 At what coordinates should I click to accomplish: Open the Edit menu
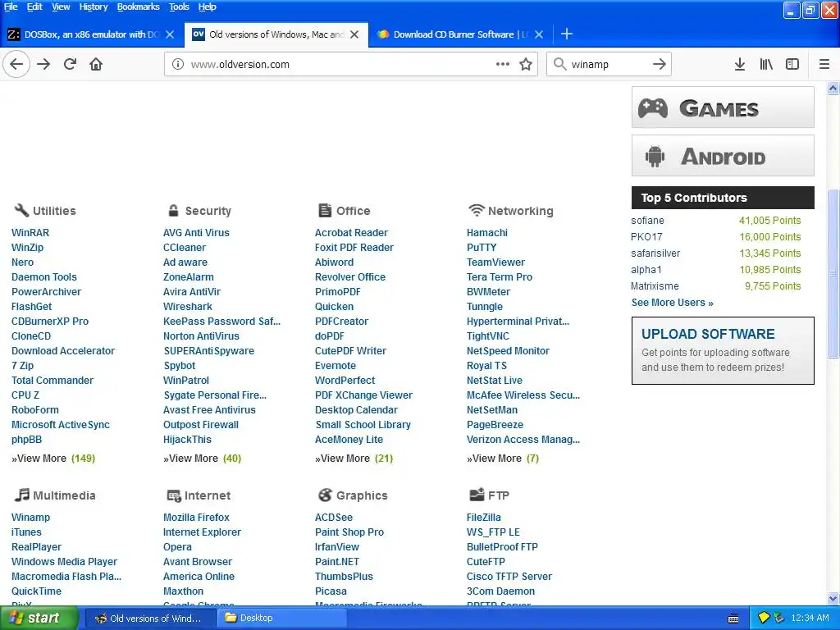point(34,7)
